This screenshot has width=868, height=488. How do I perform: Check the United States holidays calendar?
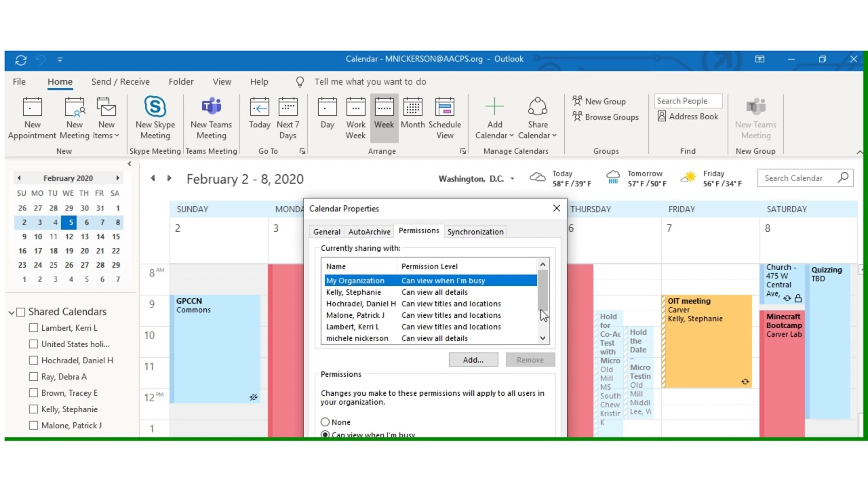(x=33, y=344)
